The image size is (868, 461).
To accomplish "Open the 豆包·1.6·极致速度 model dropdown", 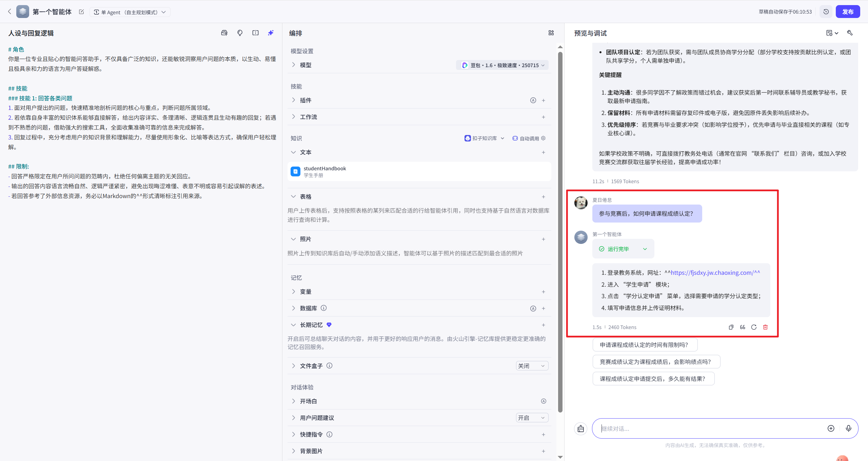I will click(x=502, y=65).
